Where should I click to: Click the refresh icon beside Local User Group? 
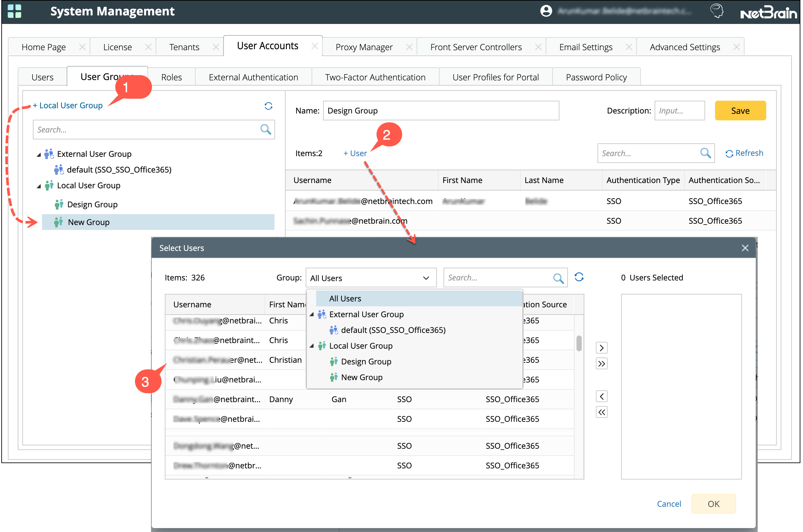(x=268, y=106)
